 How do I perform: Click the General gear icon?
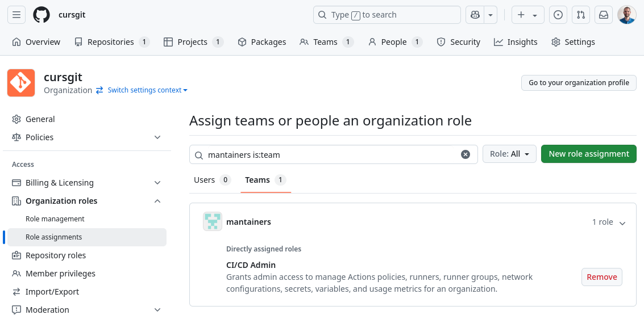[16, 119]
